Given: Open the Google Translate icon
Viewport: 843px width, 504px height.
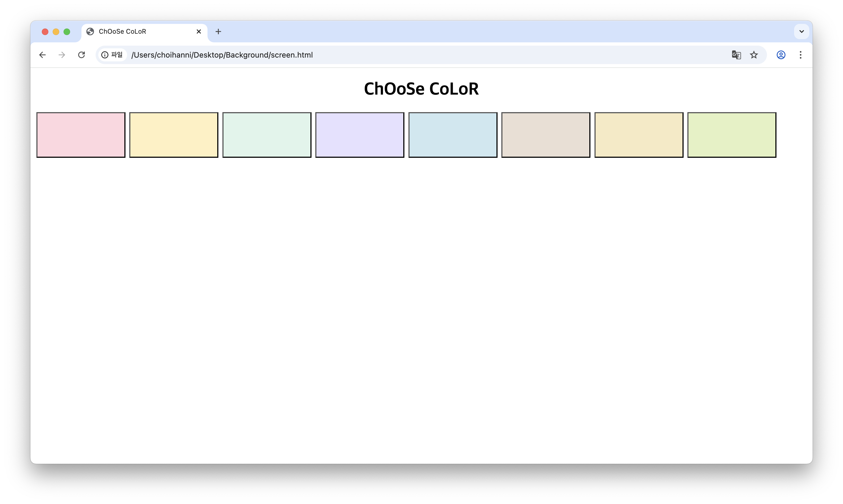Looking at the screenshot, I should coord(736,55).
